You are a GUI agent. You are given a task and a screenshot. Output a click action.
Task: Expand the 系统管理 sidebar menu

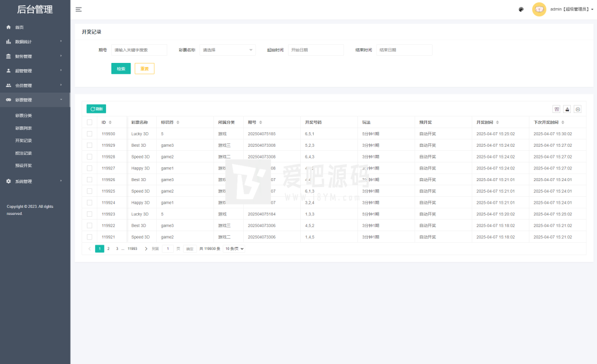tap(35, 182)
